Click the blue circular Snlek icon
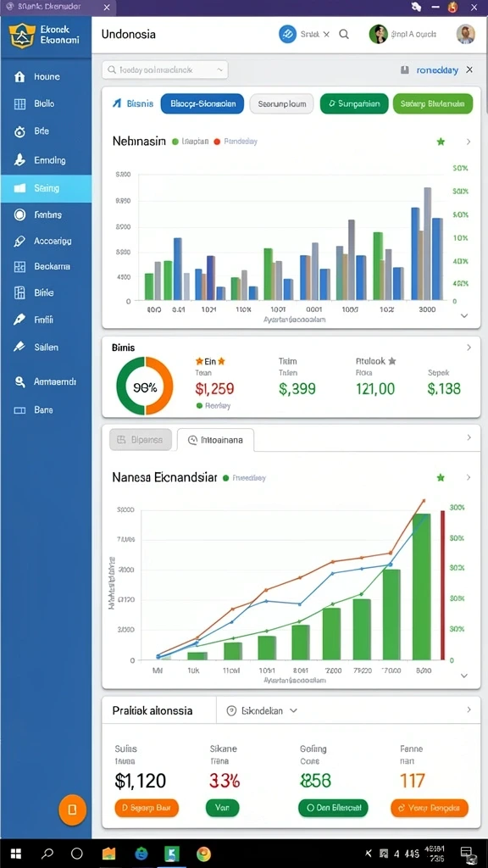This screenshot has width=488, height=868. (x=288, y=34)
